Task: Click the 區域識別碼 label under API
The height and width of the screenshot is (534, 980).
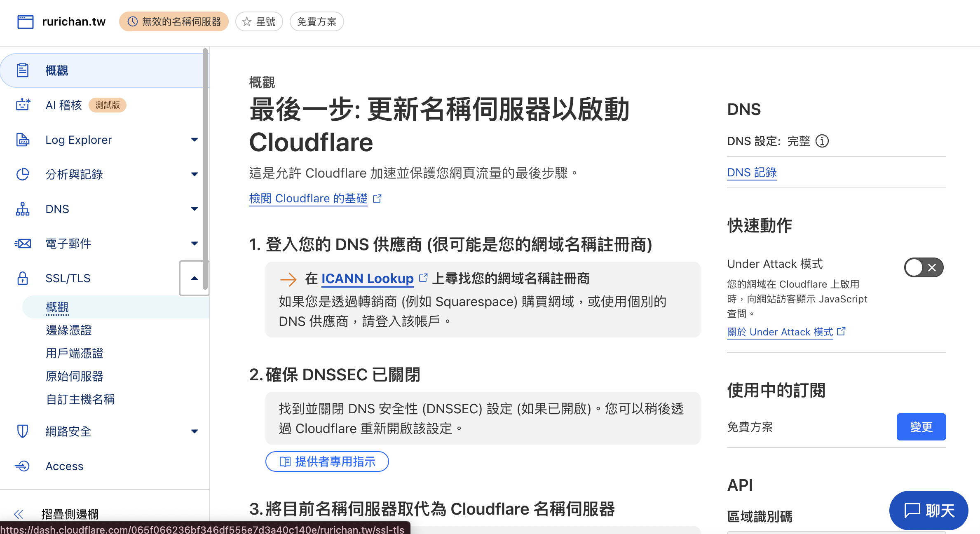Action: (760, 516)
